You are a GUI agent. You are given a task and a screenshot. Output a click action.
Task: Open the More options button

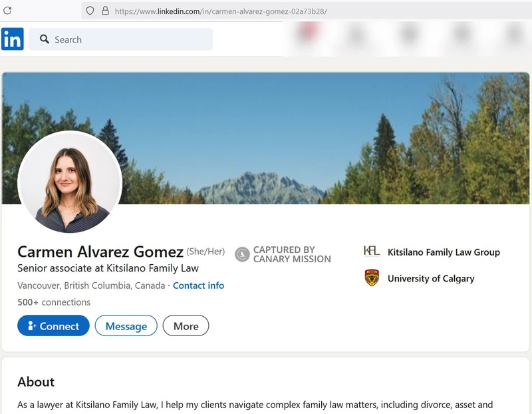pyautogui.click(x=186, y=325)
